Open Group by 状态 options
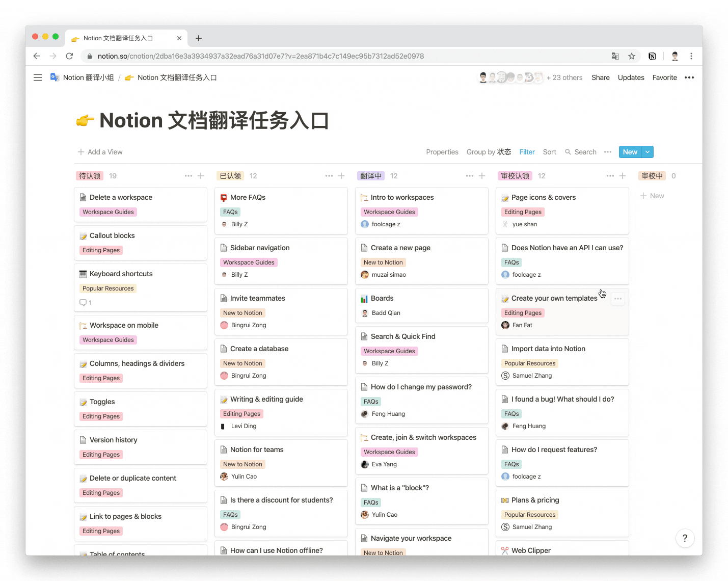728x581 pixels. pos(489,152)
